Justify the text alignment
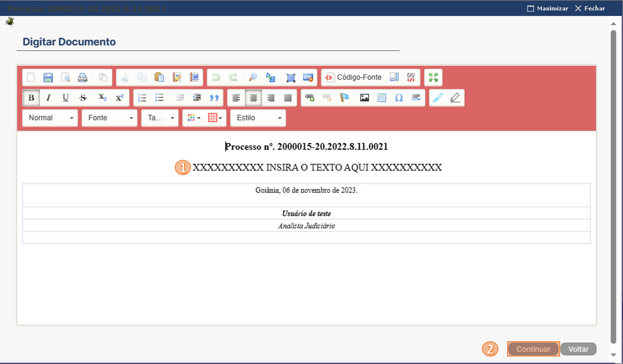This screenshot has height=364, width=623. (x=288, y=98)
